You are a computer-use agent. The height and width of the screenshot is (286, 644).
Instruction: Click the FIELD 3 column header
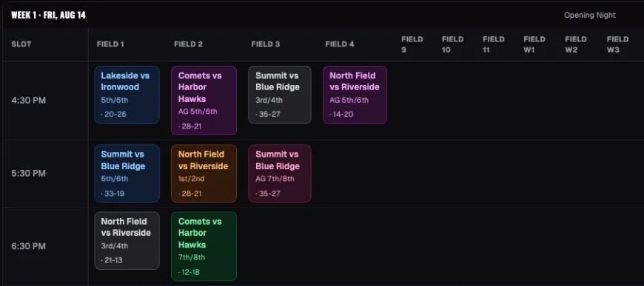[x=265, y=44]
